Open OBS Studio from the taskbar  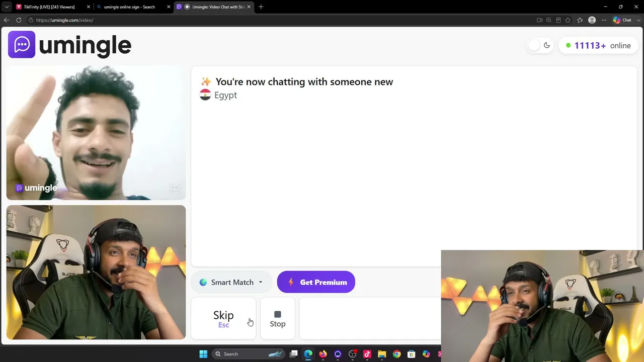tap(353, 354)
